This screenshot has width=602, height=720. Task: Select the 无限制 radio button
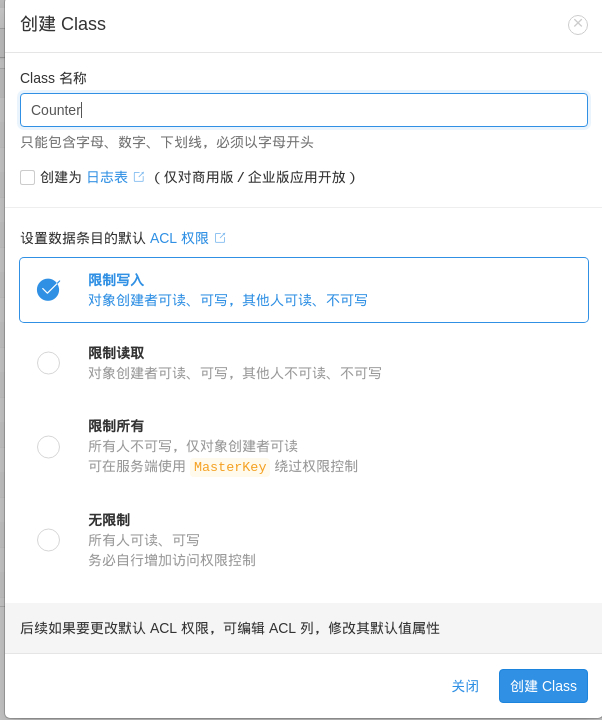pyautogui.click(x=48, y=540)
